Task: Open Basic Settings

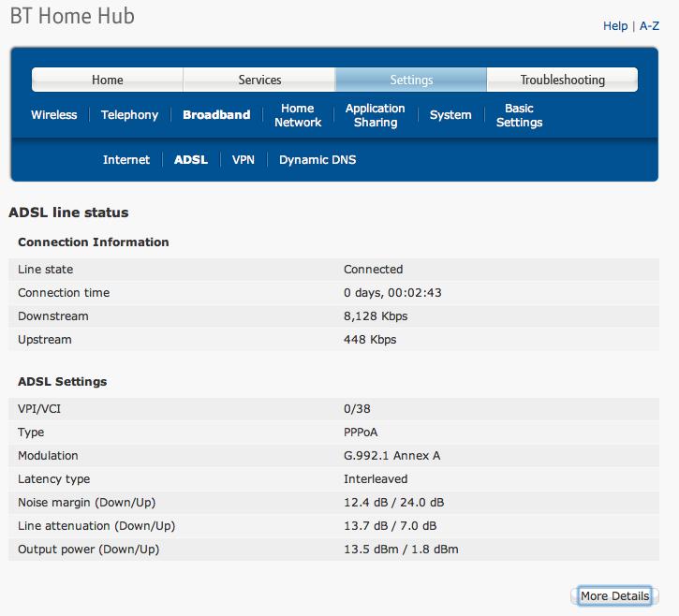Action: 519,115
